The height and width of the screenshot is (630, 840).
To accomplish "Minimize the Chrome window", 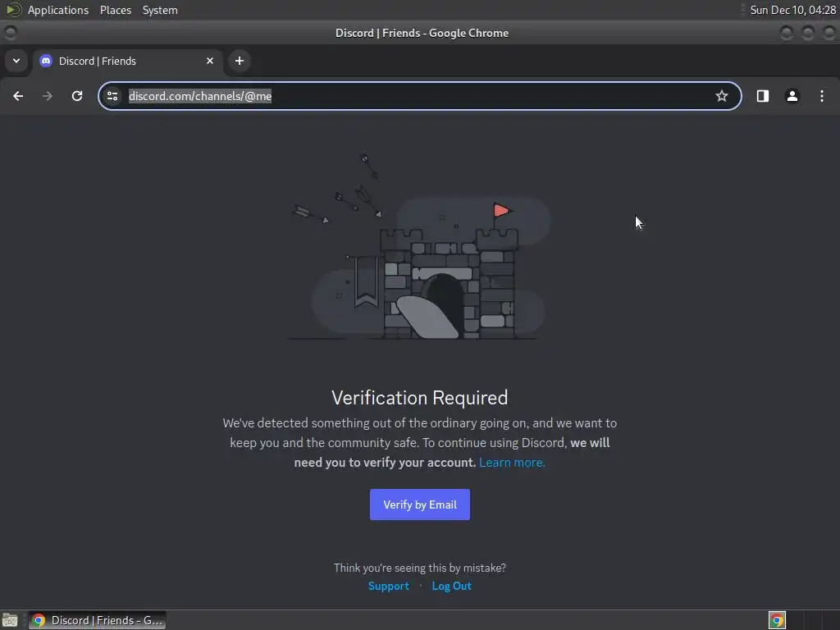I will [787, 33].
